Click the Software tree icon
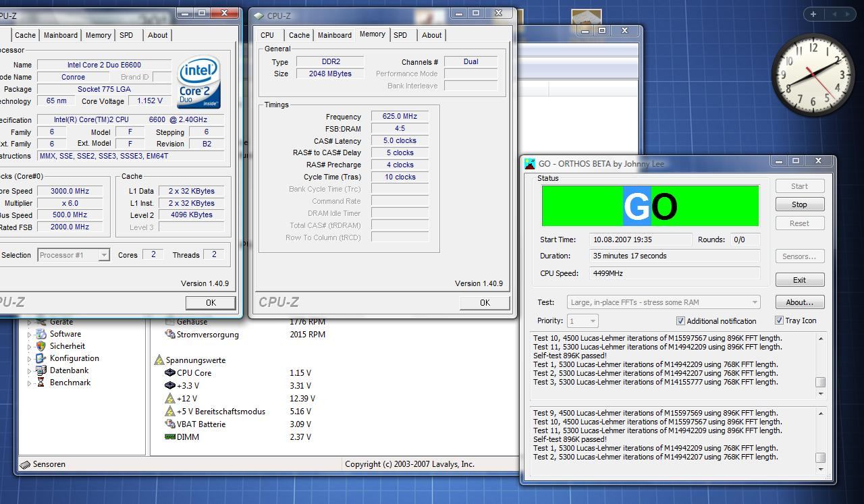864x504 pixels. coord(40,334)
